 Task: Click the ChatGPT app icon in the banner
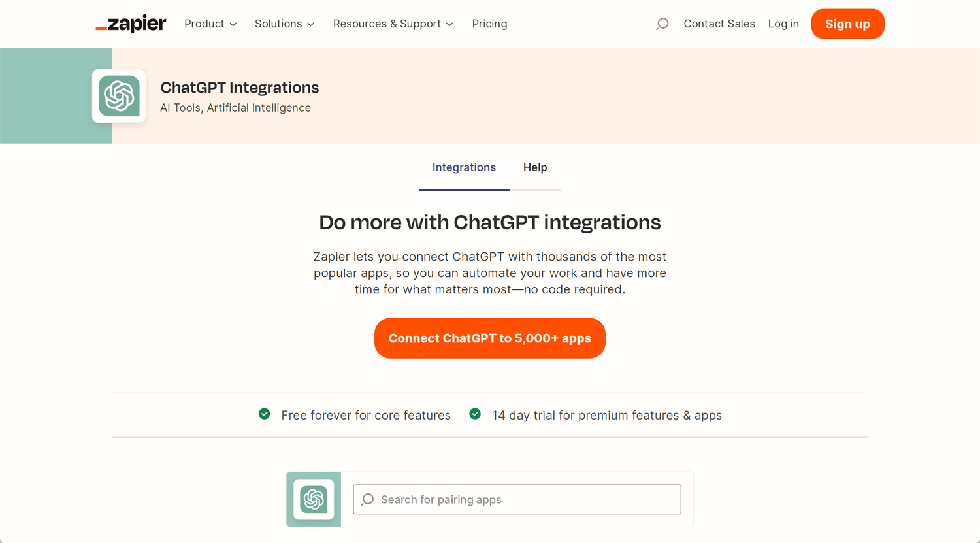click(119, 96)
